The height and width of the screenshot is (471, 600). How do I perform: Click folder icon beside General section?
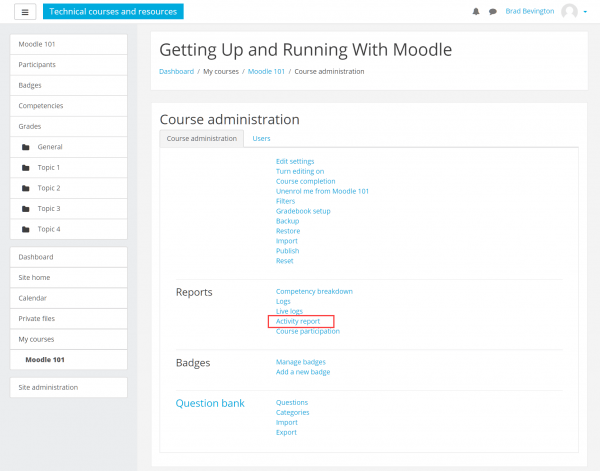pos(26,147)
